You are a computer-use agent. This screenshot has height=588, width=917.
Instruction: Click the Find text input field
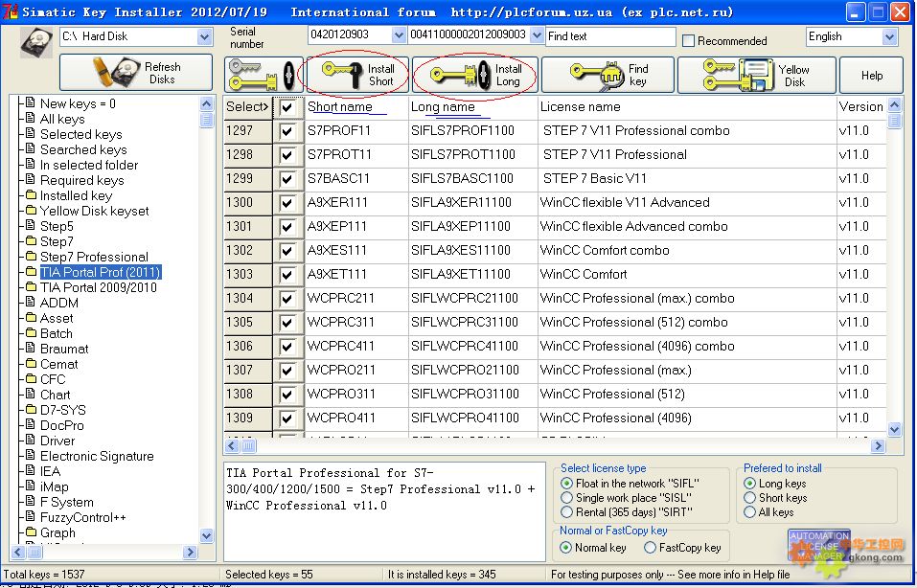(x=610, y=36)
